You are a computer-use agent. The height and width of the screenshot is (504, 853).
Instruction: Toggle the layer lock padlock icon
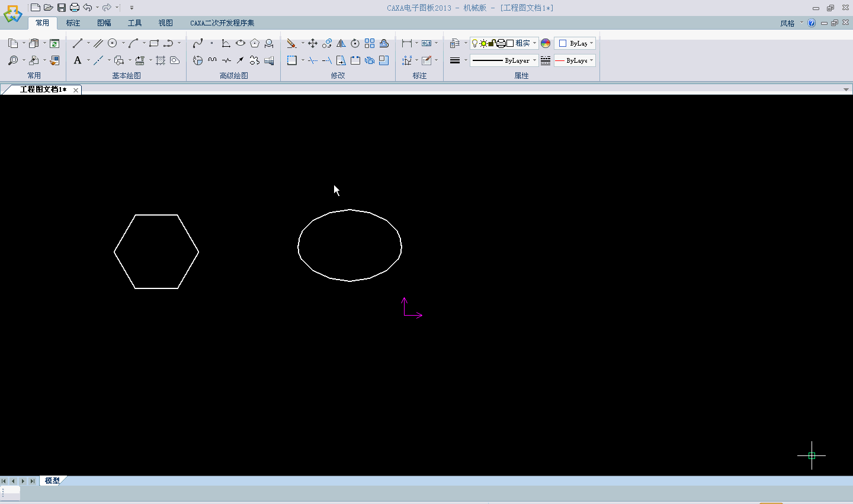[492, 43]
